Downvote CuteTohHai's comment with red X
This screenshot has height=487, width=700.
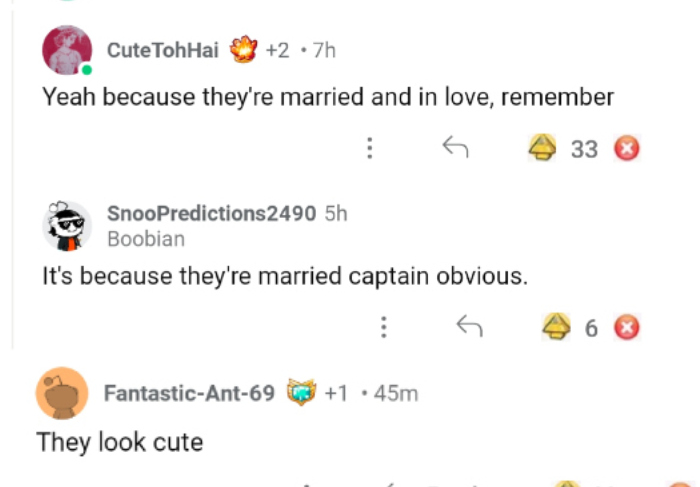pyautogui.click(x=627, y=149)
